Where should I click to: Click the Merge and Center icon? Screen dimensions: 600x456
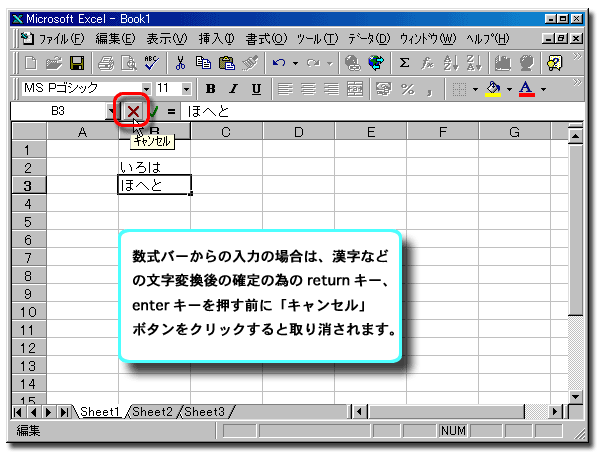click(x=355, y=89)
